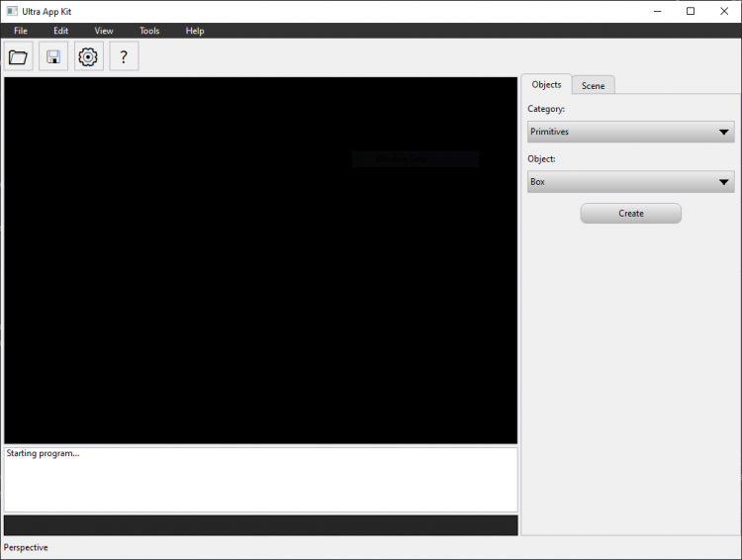Click the Perspective status bar label
742x560 pixels.
click(x=26, y=547)
